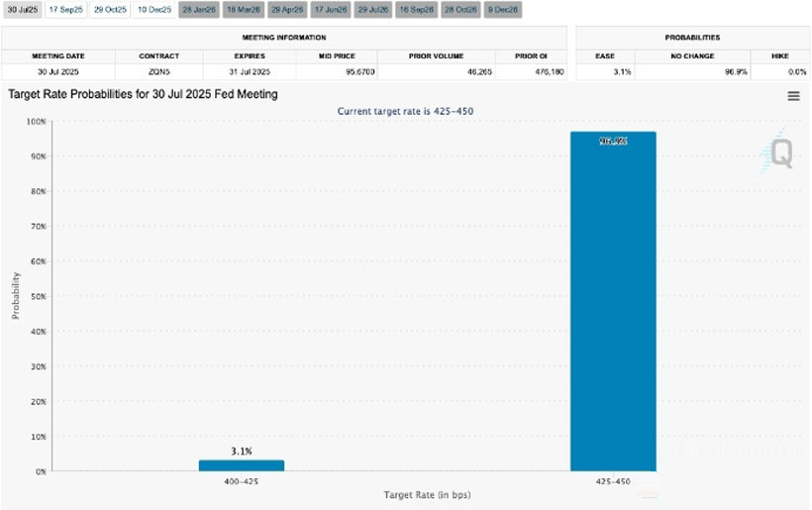
Task: Select the 29 Jul26 meeting tab
Action: coord(371,9)
